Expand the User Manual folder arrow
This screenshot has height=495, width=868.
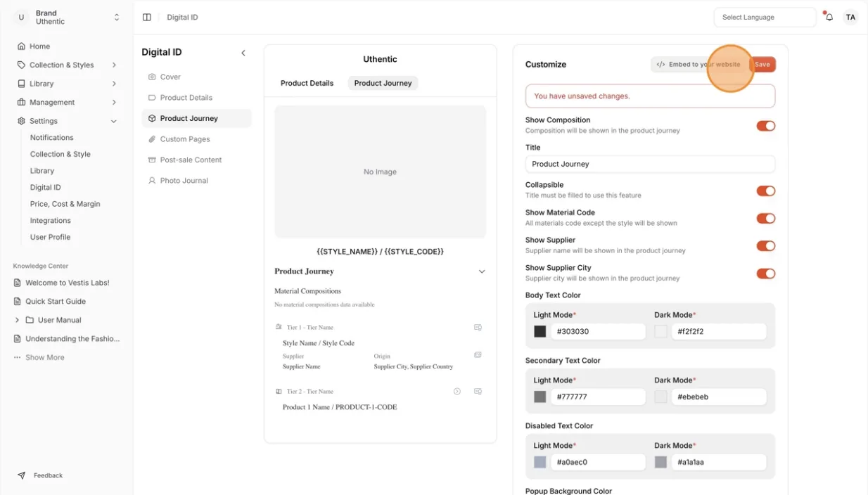point(18,320)
